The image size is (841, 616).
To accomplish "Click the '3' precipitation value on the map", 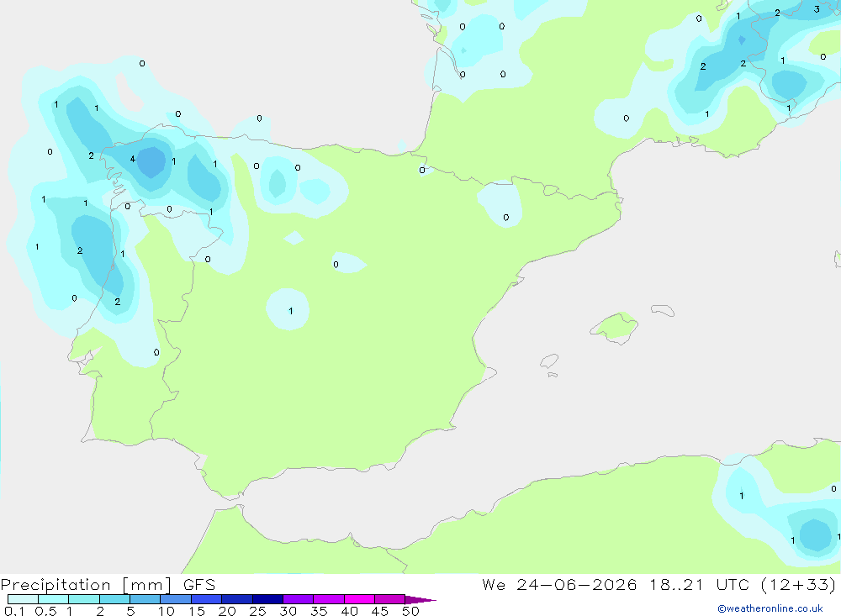I will 817,9.
